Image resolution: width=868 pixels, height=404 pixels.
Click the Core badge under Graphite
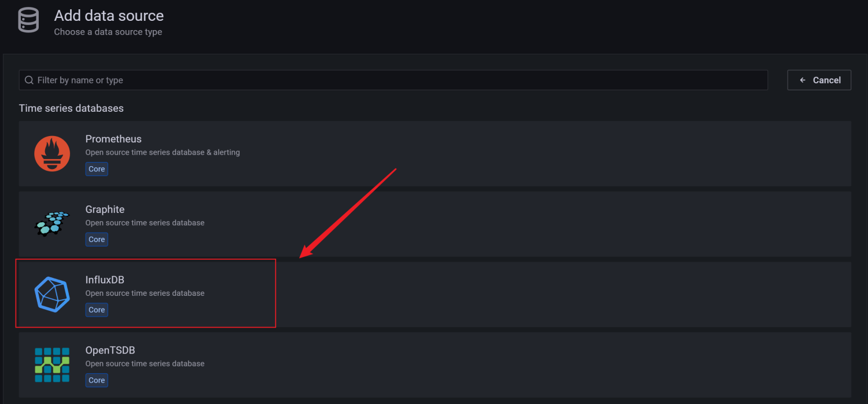[97, 239]
